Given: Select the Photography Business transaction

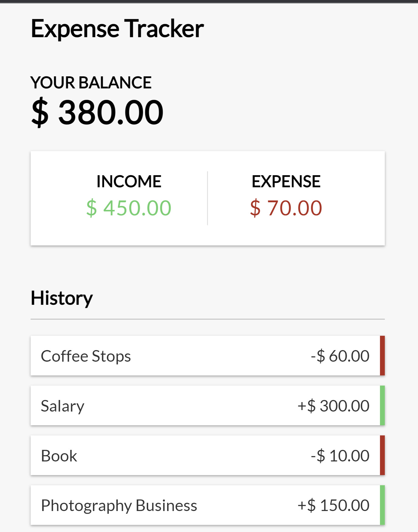Looking at the screenshot, I should (208, 505).
